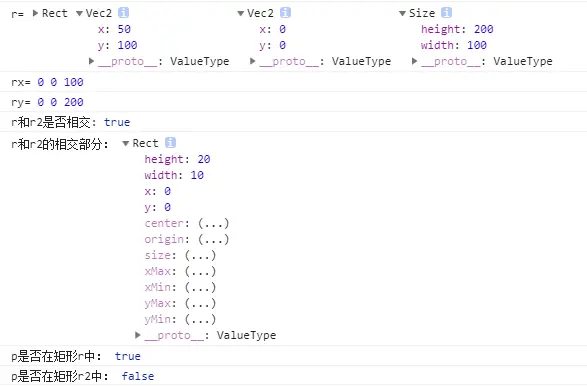Evaluate the center getter (...)
This screenshot has height=387, width=587.
(x=213, y=223)
